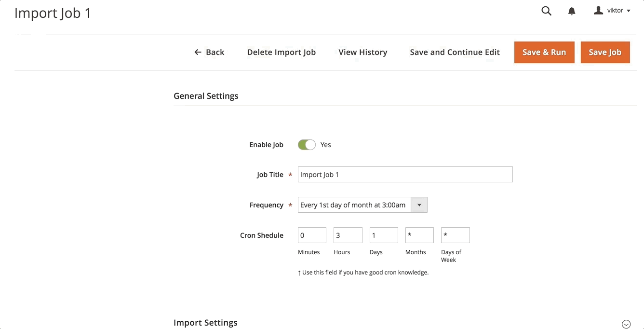Click the Job Title field label
Screen dimensions: 644x329
pyautogui.click(x=270, y=175)
